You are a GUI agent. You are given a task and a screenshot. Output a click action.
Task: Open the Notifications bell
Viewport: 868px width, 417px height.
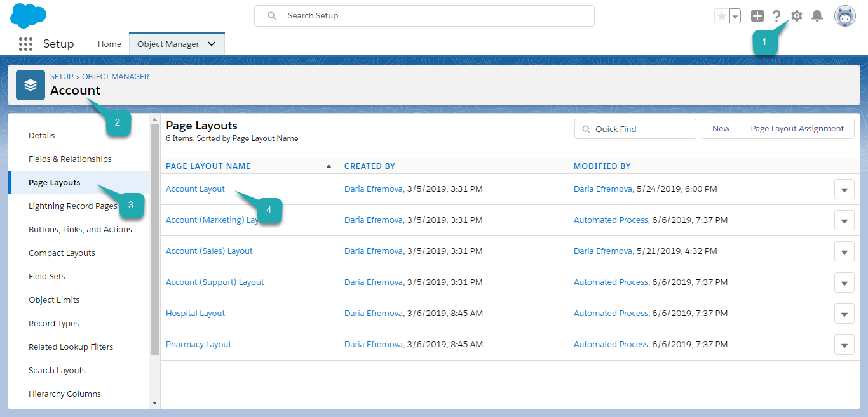(x=817, y=16)
